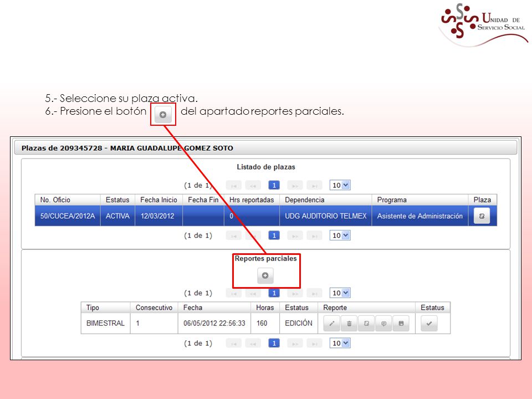Click the EDICIÓN status cell
Viewport: 532px width, 399px height.
[299, 323]
